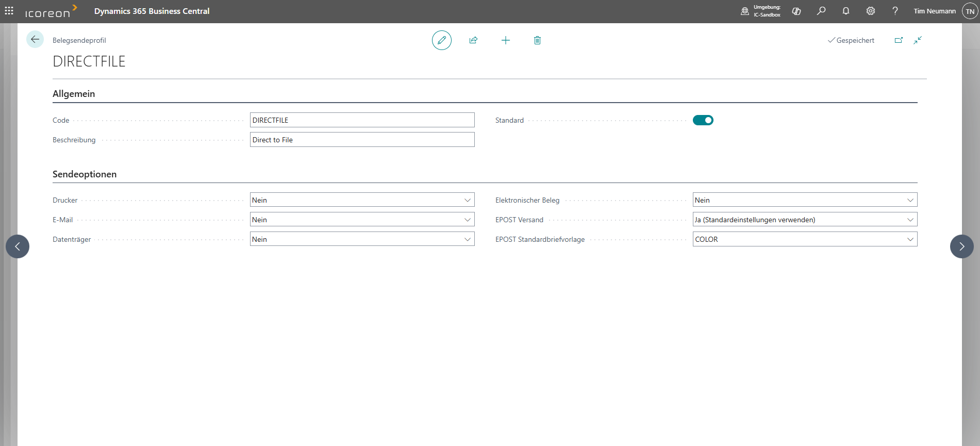
Task: Open notifications bell icon
Action: tap(846, 11)
